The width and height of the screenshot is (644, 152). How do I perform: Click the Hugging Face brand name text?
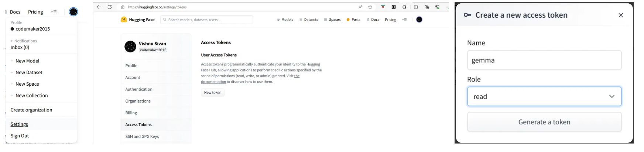[142, 20]
